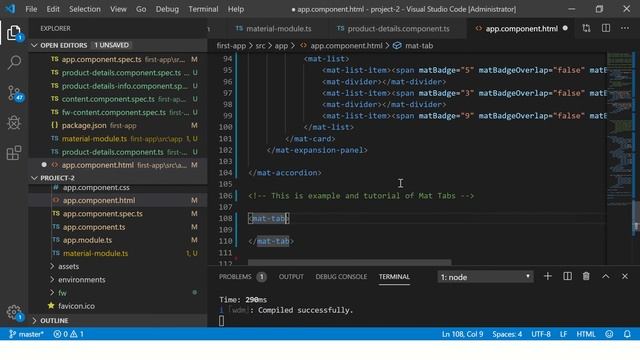The width and height of the screenshot is (640, 360).
Task: Expand the Outline section
Action: pos(34,320)
